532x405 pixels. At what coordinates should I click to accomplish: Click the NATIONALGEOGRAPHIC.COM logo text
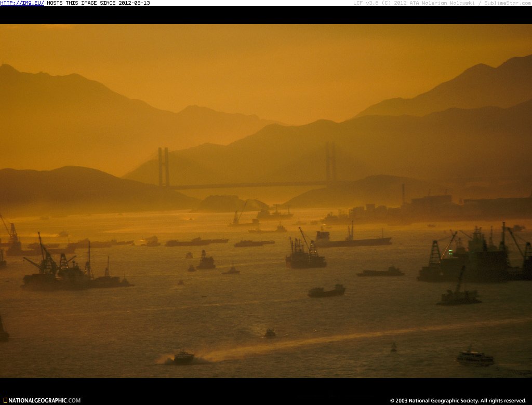[45, 400]
